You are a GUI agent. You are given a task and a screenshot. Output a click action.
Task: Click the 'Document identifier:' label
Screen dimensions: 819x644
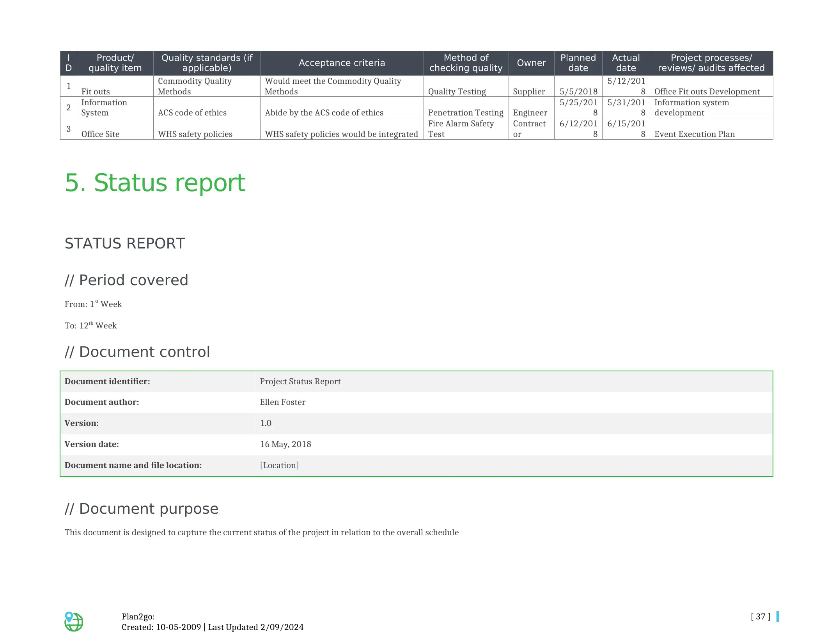107,381
